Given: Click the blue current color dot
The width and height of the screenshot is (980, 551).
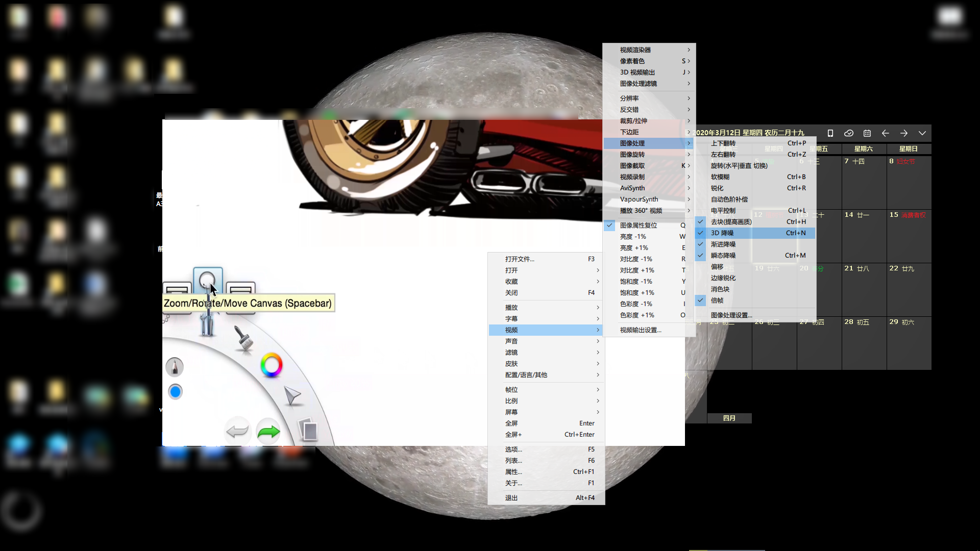Looking at the screenshot, I should [x=175, y=392].
